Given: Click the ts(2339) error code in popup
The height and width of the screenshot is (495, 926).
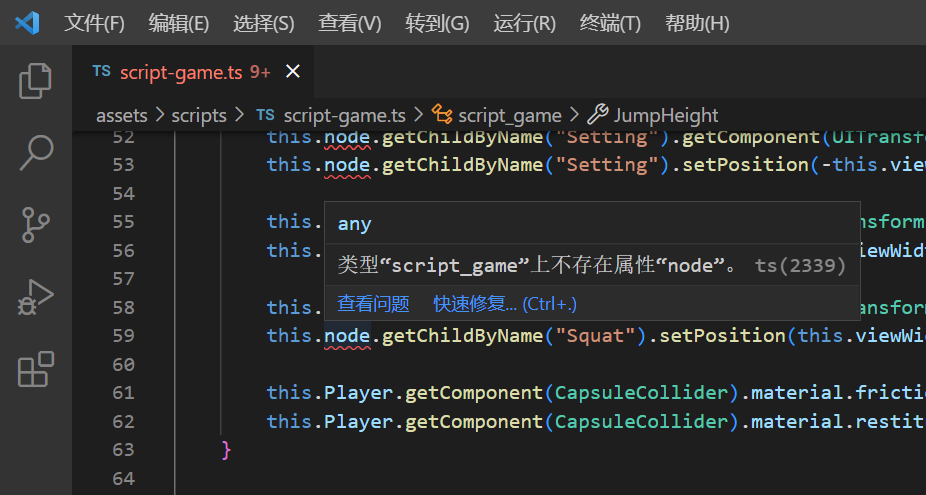Looking at the screenshot, I should (800, 266).
